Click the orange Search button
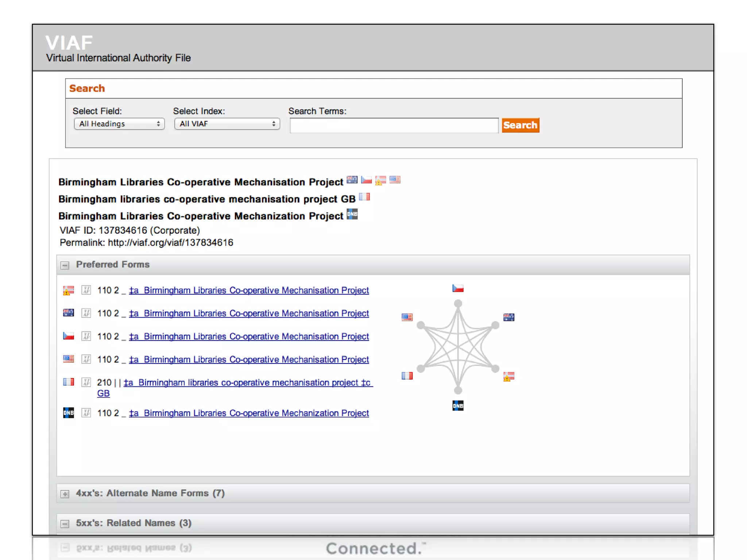Image resolution: width=747 pixels, height=560 pixels. tap(520, 125)
